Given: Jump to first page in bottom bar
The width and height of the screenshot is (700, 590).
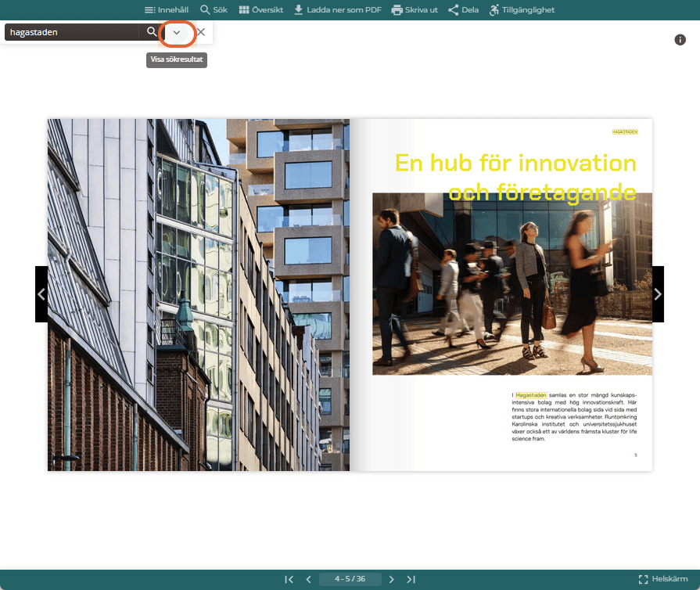Looking at the screenshot, I should [x=289, y=579].
